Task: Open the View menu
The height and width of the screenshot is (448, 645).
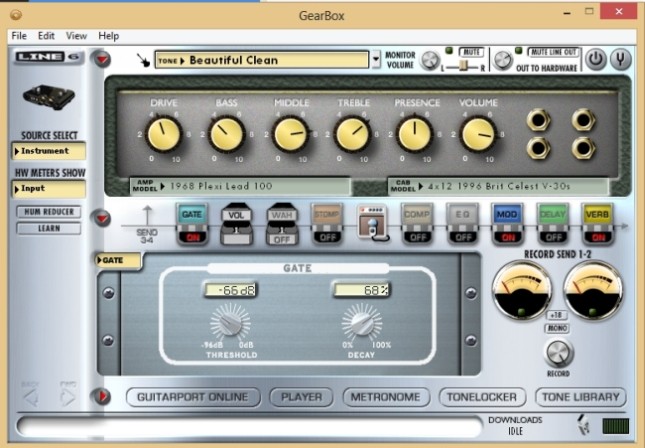Action: click(77, 36)
